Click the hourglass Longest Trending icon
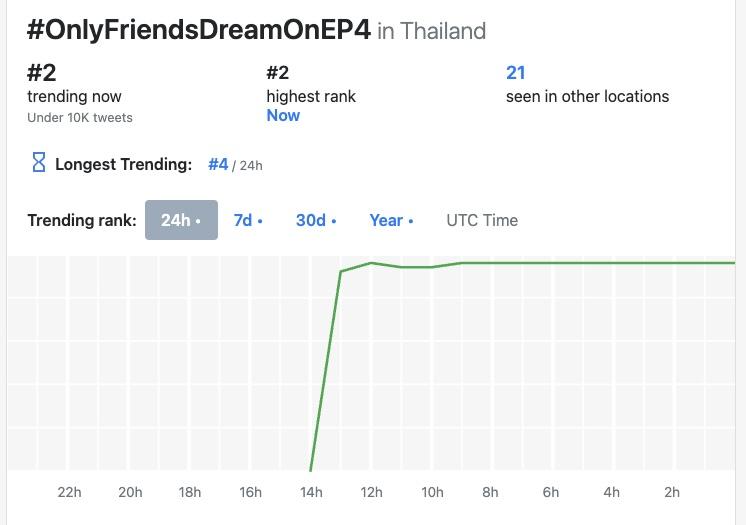Screen dimensions: 746x525 pyautogui.click(x=39, y=163)
